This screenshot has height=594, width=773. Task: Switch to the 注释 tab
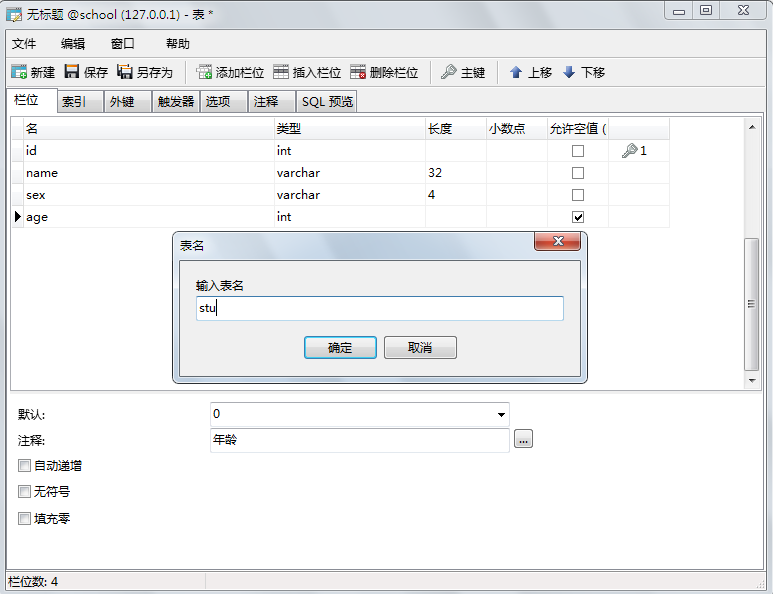coord(272,102)
